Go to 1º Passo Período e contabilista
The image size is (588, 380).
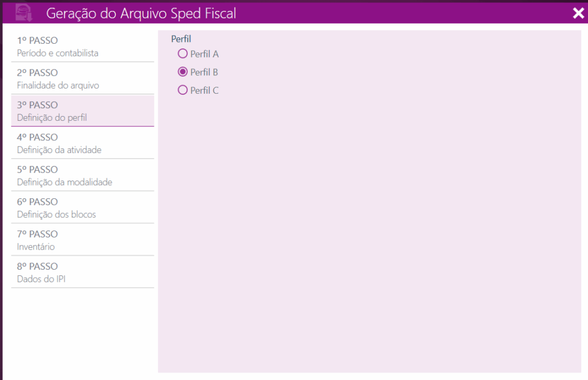[x=82, y=47]
